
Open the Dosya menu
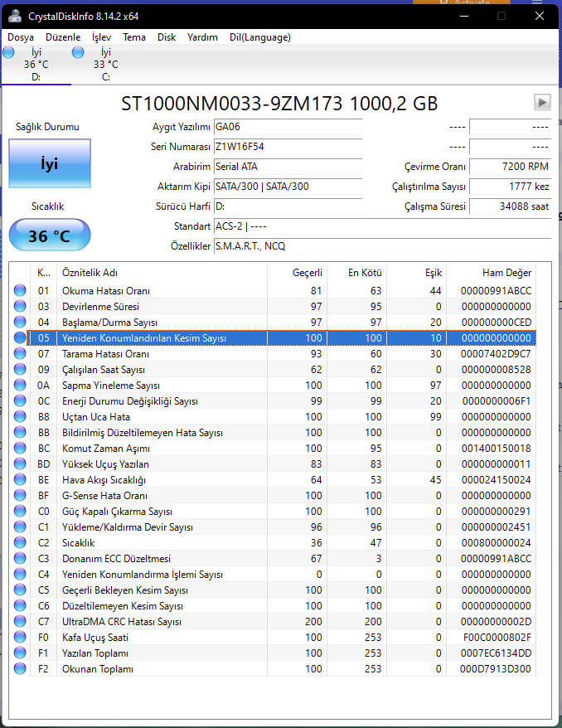(21, 37)
